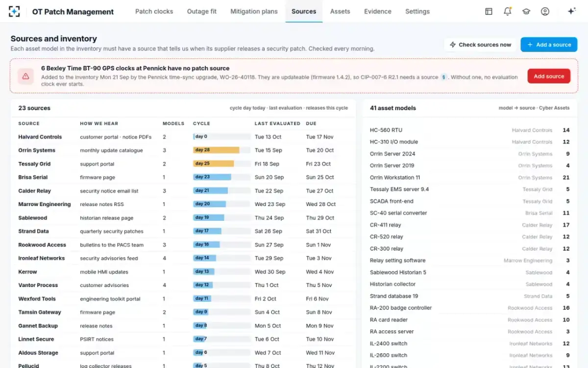
Task: Click 'security advisories feed' text
Action: 109,258
